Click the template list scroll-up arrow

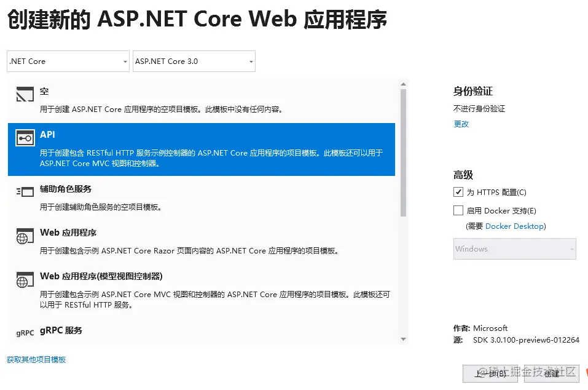(x=403, y=84)
